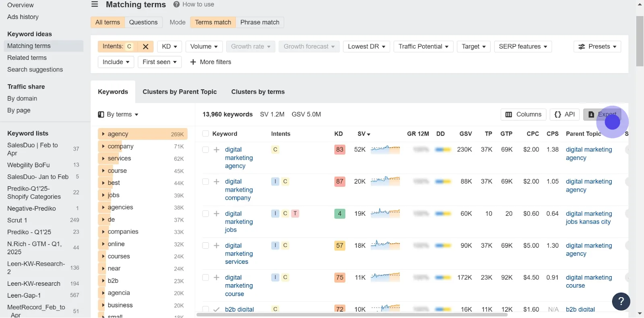Select Terms match mode

click(x=213, y=22)
